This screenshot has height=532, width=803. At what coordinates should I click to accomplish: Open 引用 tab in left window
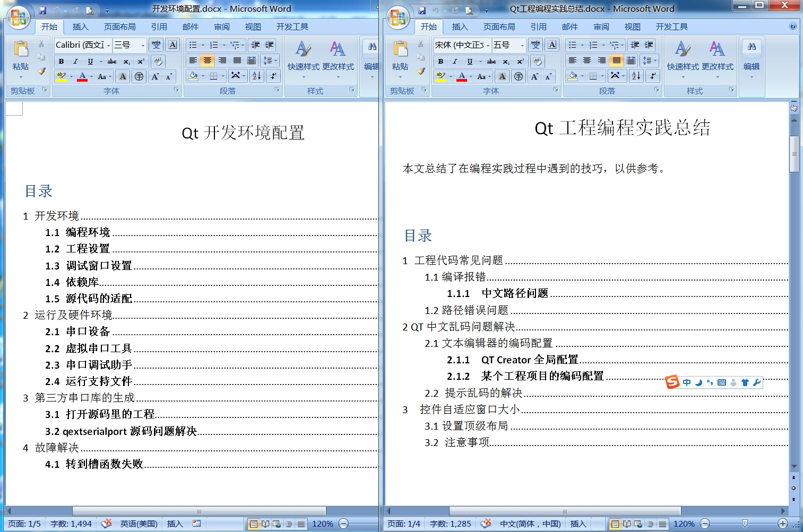tap(159, 27)
